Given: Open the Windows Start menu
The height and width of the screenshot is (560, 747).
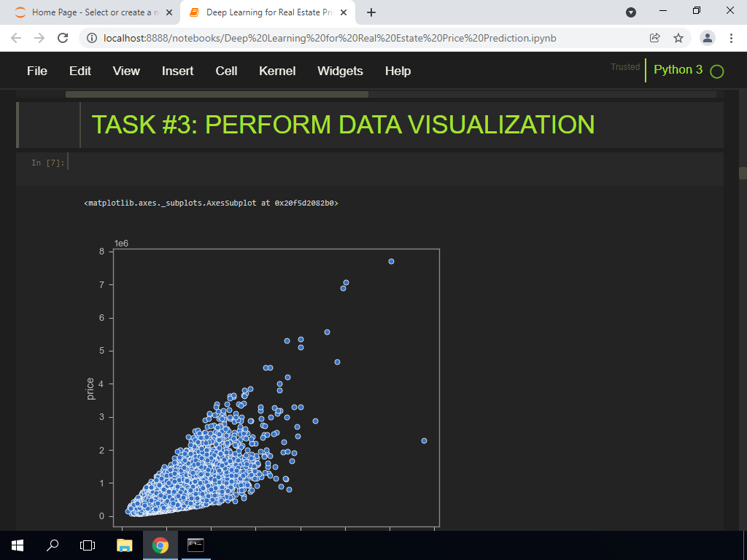Looking at the screenshot, I should tap(18, 545).
